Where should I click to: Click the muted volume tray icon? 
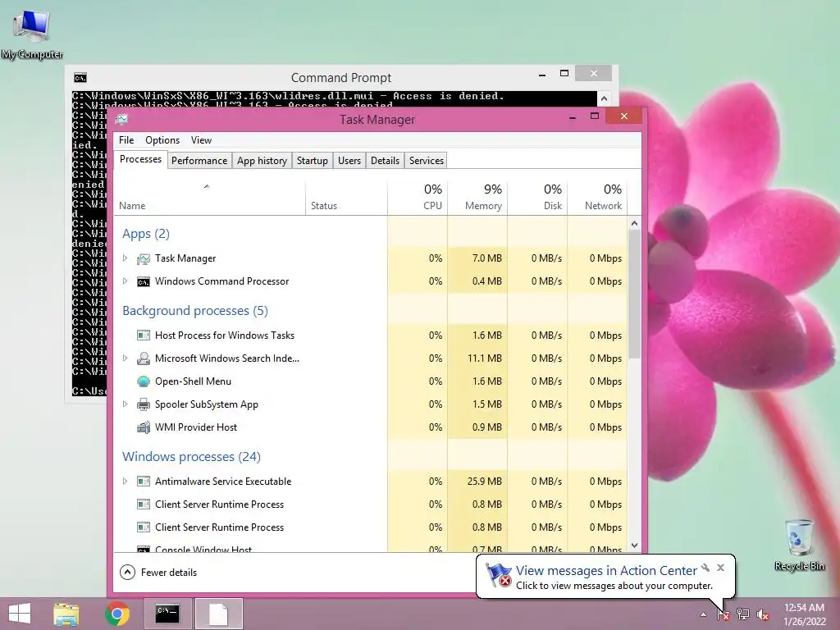[763, 614]
